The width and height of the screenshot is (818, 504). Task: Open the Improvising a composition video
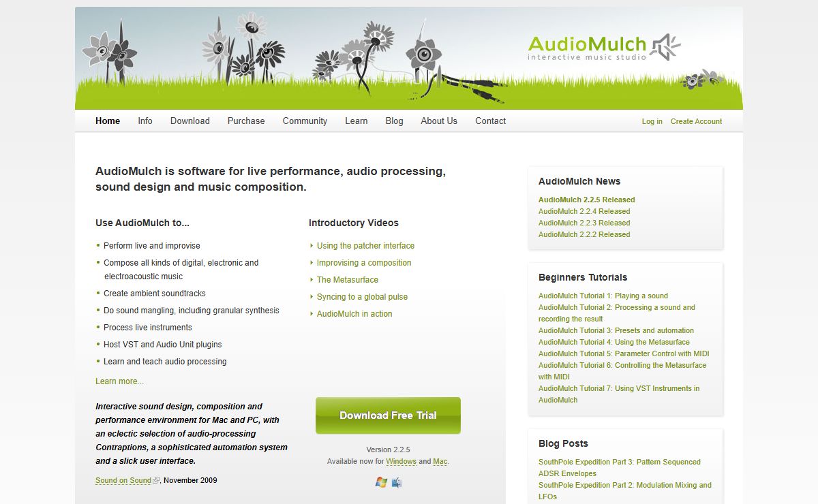click(364, 263)
